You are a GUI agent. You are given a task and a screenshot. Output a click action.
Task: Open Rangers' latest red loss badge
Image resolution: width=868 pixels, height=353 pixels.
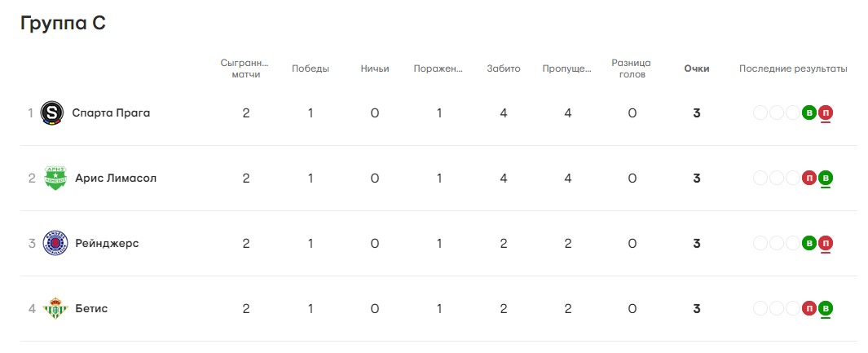[x=826, y=243]
